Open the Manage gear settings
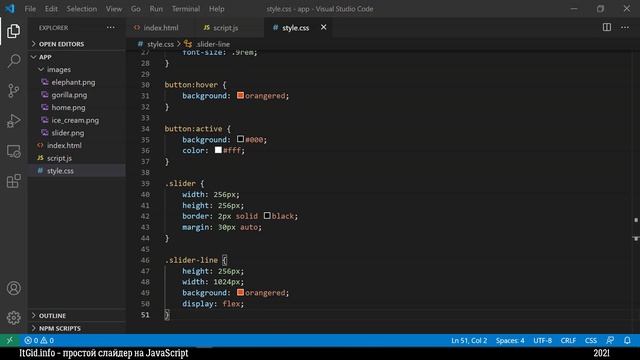Image resolution: width=640 pixels, height=360 pixels. [13, 318]
